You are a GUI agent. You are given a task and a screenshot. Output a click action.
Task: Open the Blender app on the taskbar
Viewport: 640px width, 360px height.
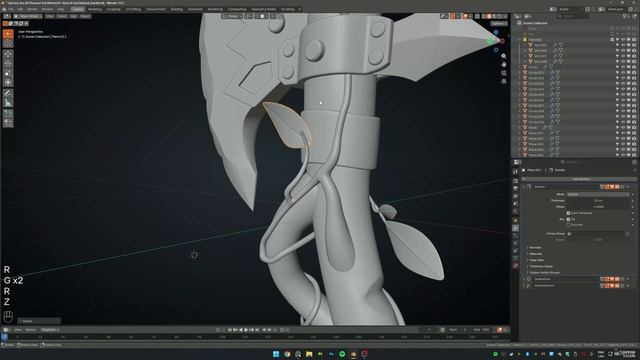353,354
